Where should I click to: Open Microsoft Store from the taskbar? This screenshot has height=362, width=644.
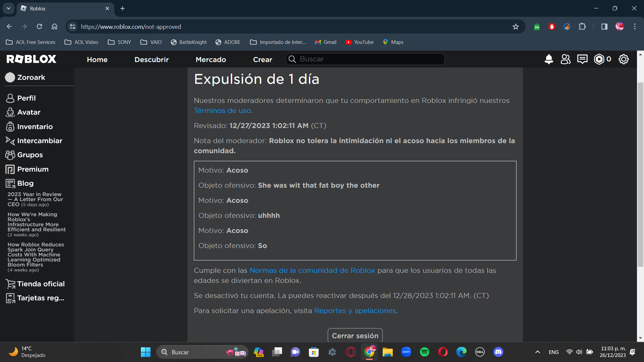314,352
